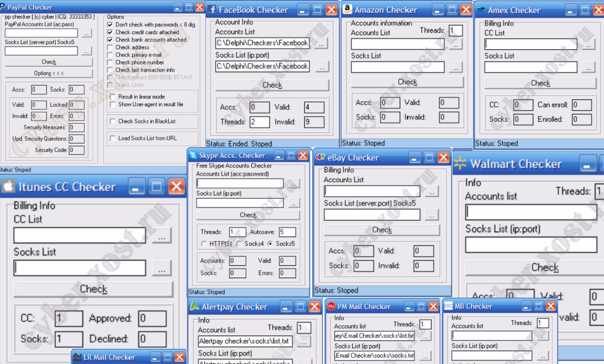Browse for Itunes CC List file

coord(162,236)
